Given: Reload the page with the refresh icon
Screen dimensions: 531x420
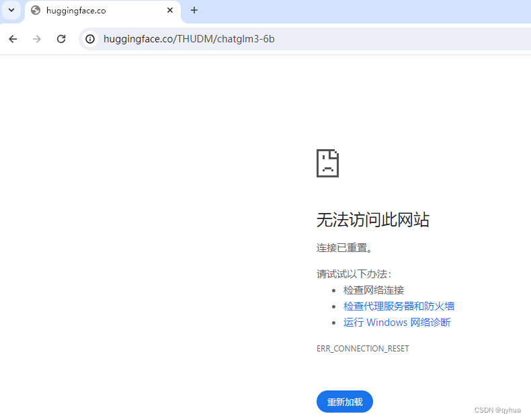Looking at the screenshot, I should click(61, 39).
